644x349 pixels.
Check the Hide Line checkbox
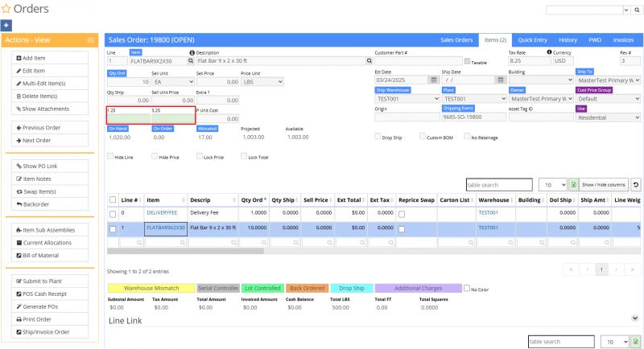pos(110,157)
